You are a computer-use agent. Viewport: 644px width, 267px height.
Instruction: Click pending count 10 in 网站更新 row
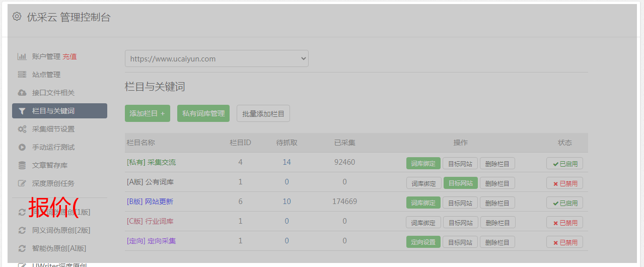(x=287, y=202)
